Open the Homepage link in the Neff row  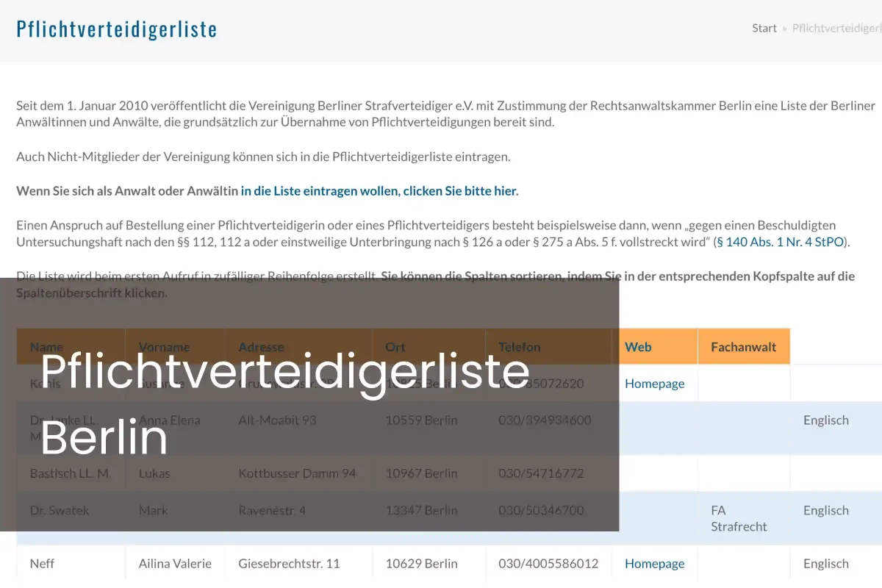[654, 563]
